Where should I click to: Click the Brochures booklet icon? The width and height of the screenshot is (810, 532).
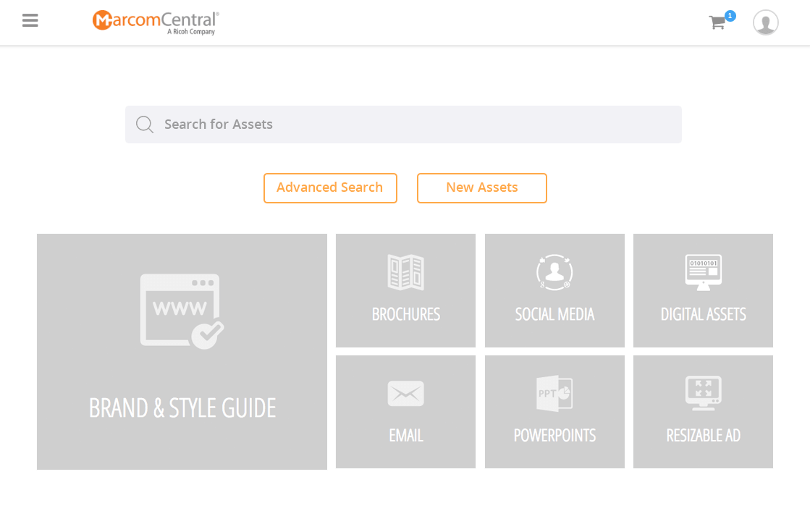[405, 272]
